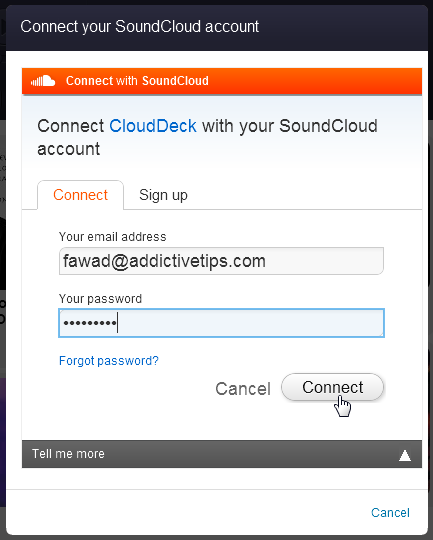Click the word account in the heading

point(69,149)
